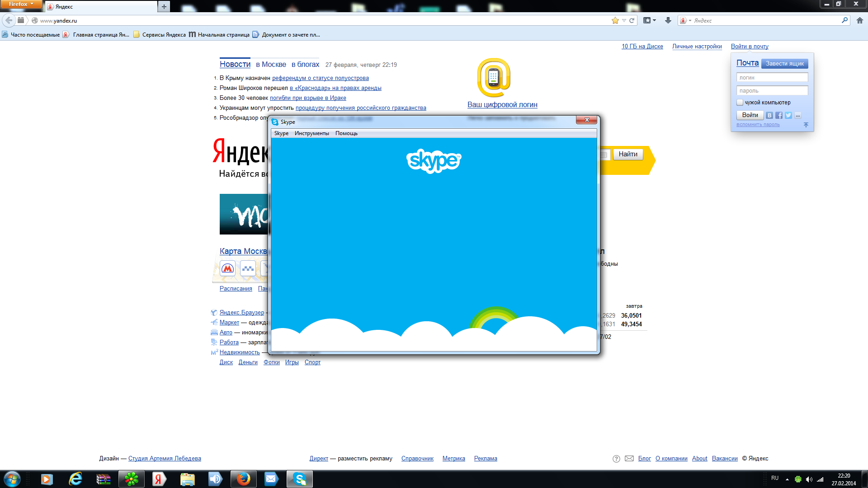The image size is (868, 488).
Task: Open процедуру получения российского гражданства link
Action: [x=361, y=108]
